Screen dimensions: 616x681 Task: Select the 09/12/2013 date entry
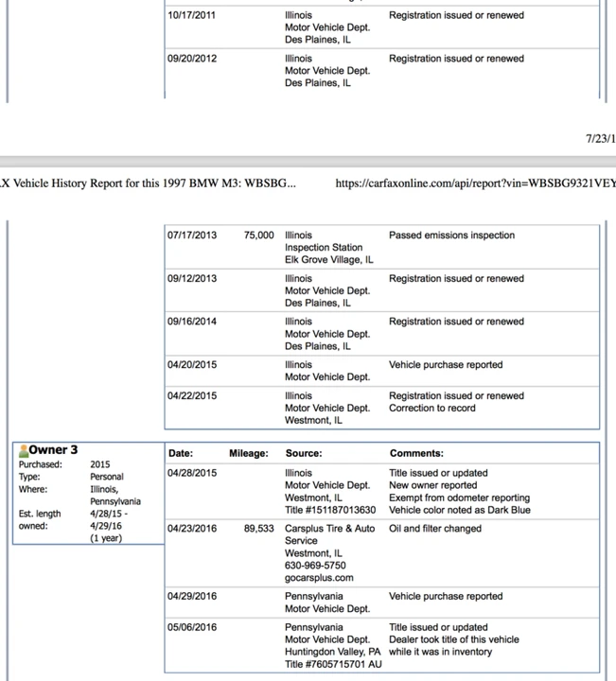click(x=191, y=278)
